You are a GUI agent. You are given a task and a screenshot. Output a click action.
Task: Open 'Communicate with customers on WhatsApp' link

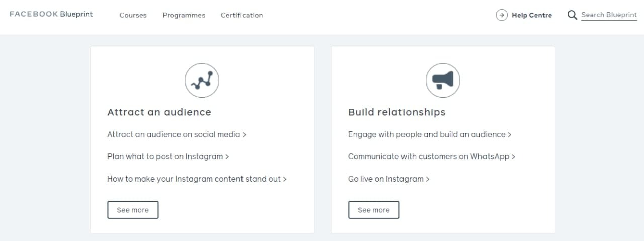pyautogui.click(x=431, y=156)
